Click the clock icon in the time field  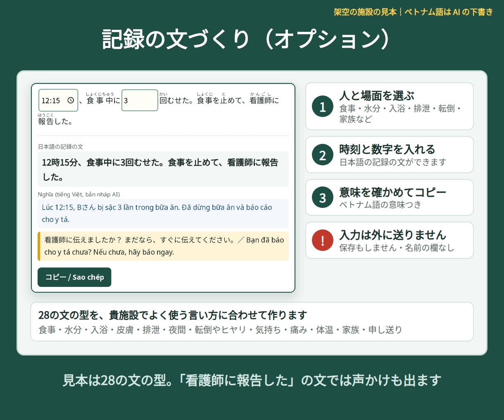point(71,100)
